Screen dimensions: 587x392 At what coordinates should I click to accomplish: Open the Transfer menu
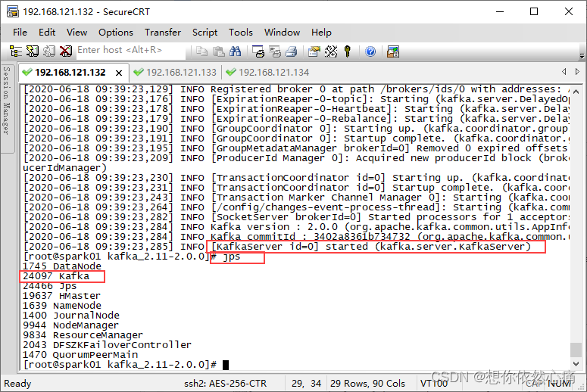point(163,33)
